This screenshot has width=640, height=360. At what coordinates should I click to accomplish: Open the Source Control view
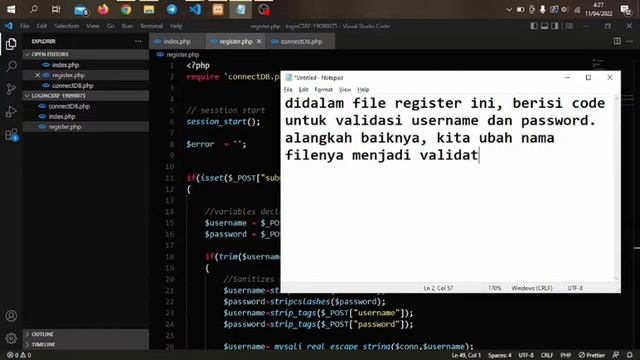(x=11, y=89)
